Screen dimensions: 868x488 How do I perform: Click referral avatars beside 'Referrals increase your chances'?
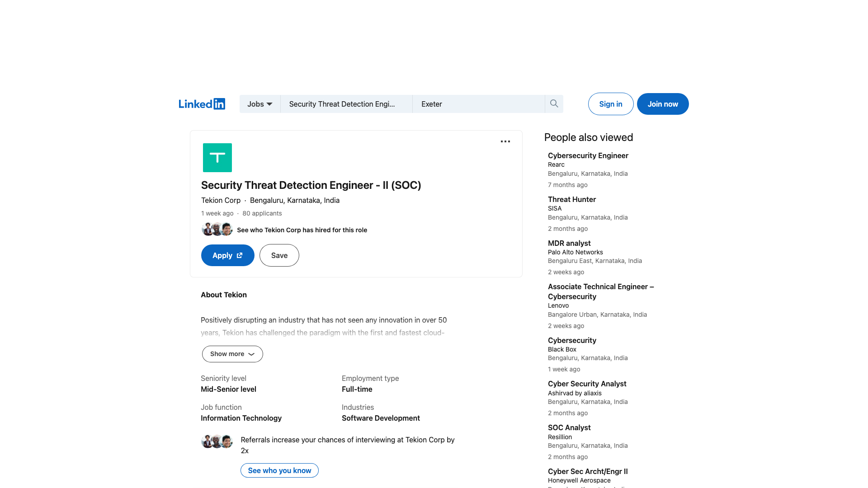(217, 441)
